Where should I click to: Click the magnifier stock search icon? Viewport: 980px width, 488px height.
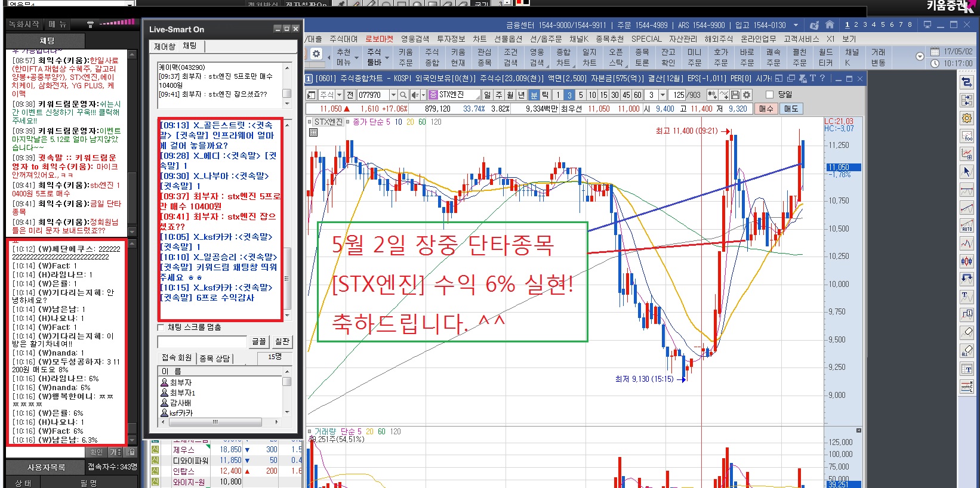click(x=403, y=95)
